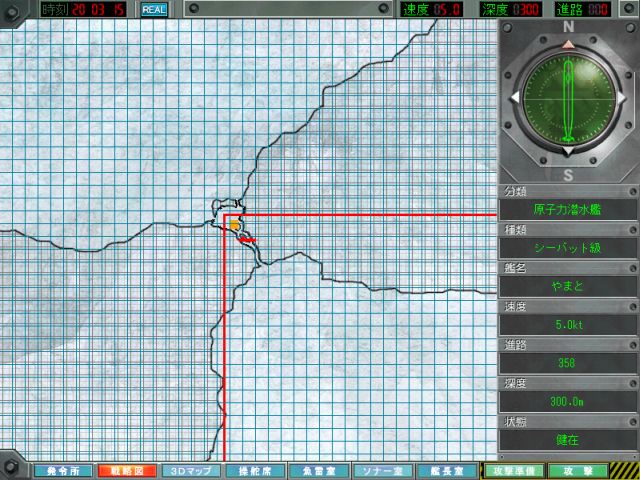Go to the 操舵席 helm station
The width and height of the screenshot is (640, 480).
[x=254, y=470]
